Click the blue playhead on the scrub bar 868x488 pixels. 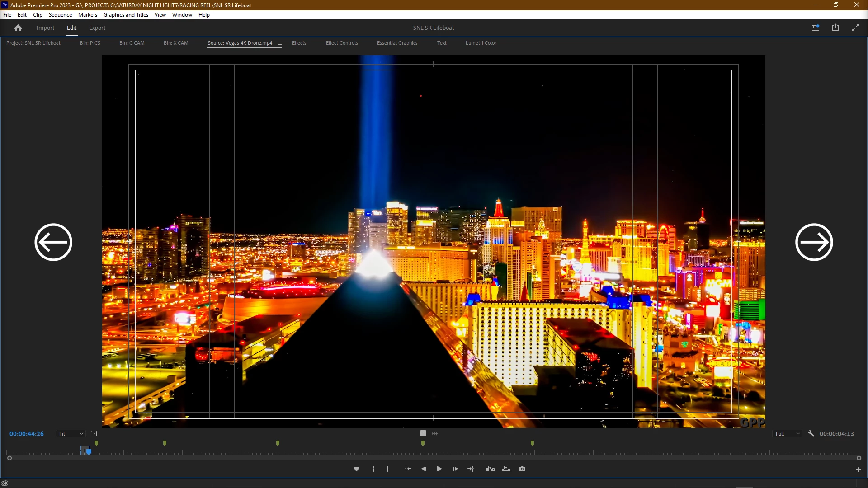click(x=89, y=451)
